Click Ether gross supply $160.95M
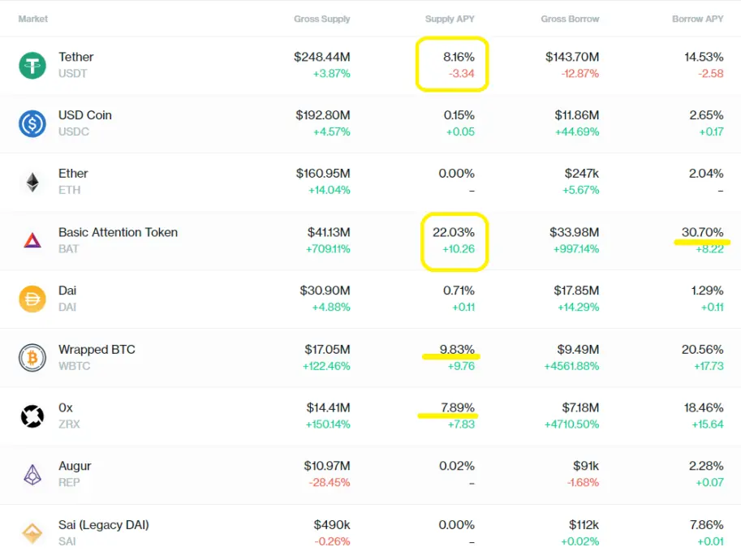 tap(323, 174)
